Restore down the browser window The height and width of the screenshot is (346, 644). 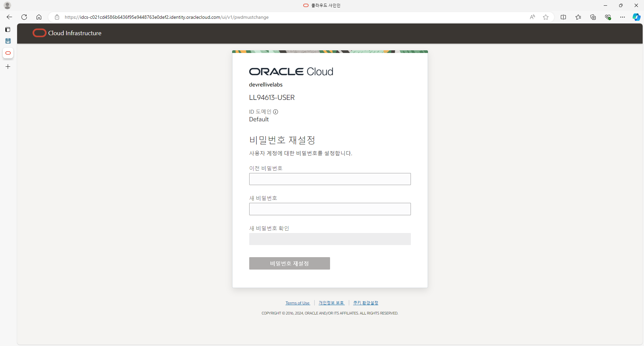coord(621,5)
